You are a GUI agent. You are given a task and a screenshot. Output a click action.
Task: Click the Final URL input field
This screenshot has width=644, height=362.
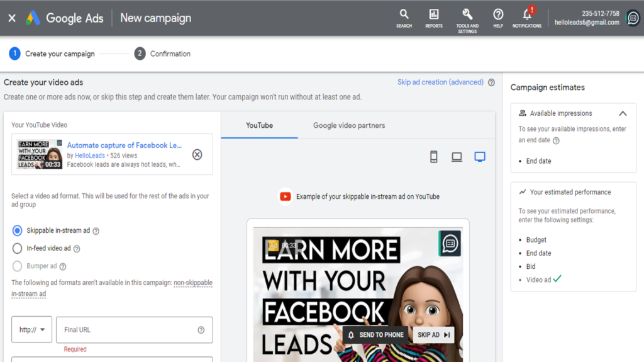click(135, 329)
